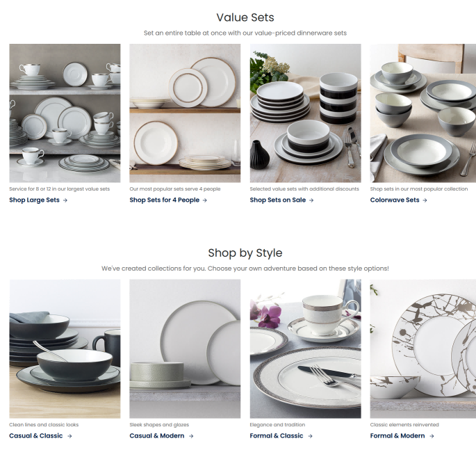The height and width of the screenshot is (457, 476).
Task: Open the Shop Sets on Sale link
Action: (x=278, y=200)
